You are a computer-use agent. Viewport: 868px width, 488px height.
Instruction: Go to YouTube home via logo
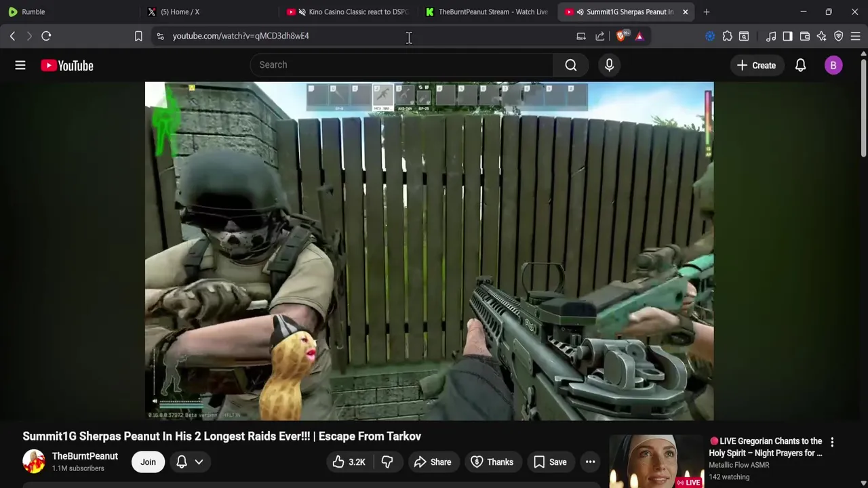[66, 66]
